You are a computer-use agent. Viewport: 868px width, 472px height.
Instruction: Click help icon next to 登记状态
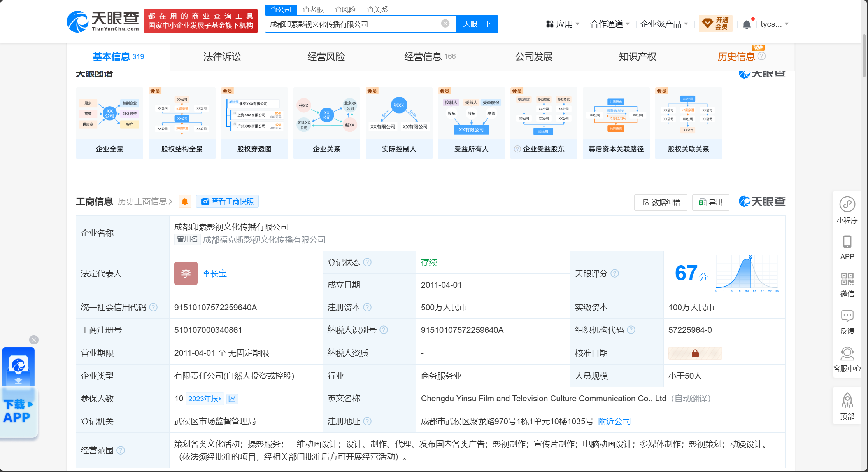(367, 262)
